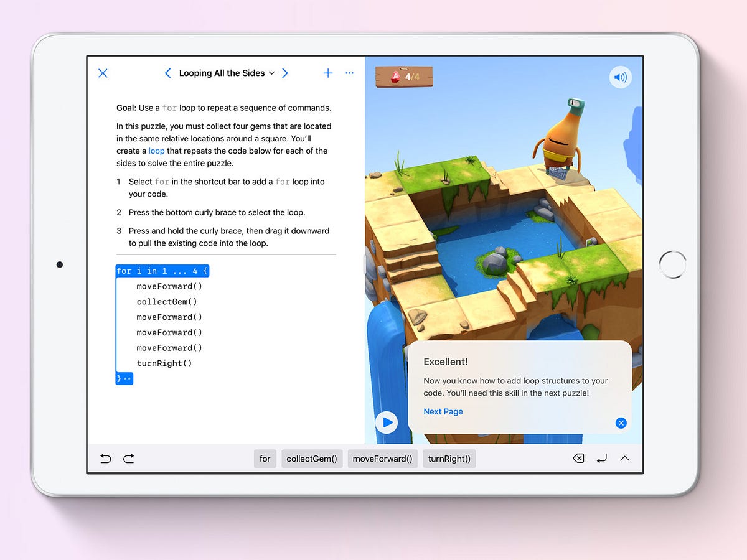Insert a for loop from the shortcut bar

(x=265, y=458)
